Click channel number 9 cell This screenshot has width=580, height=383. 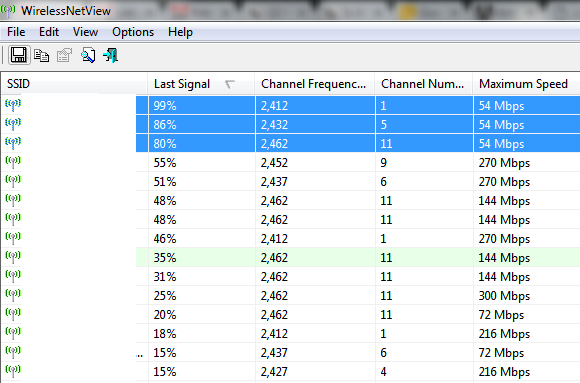[424, 162]
